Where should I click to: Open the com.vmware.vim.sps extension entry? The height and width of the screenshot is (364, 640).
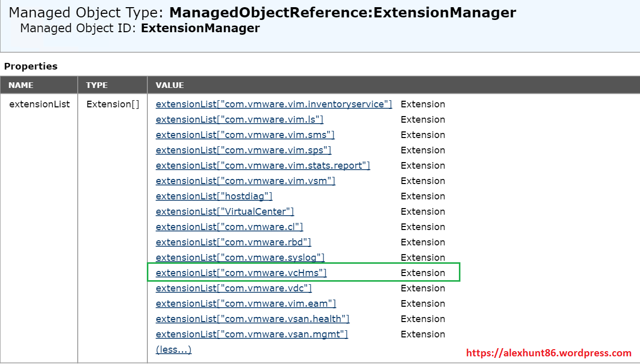tap(244, 150)
